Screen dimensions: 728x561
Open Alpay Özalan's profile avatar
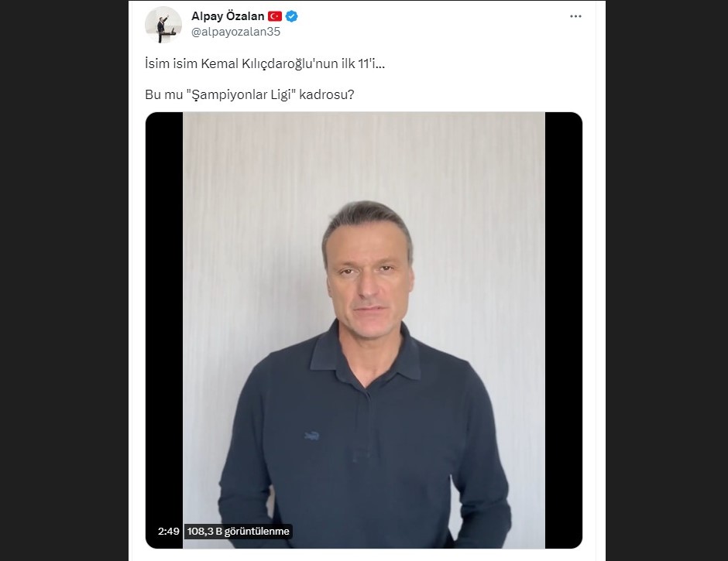163,25
